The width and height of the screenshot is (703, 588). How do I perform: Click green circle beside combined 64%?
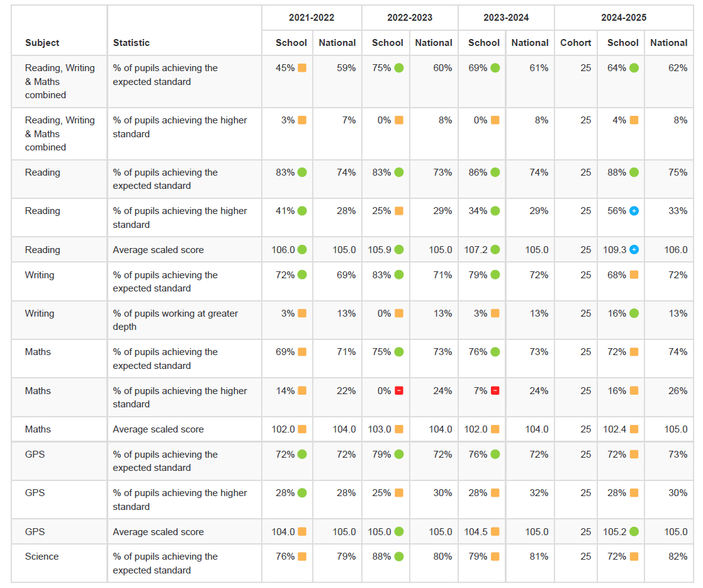(634, 68)
